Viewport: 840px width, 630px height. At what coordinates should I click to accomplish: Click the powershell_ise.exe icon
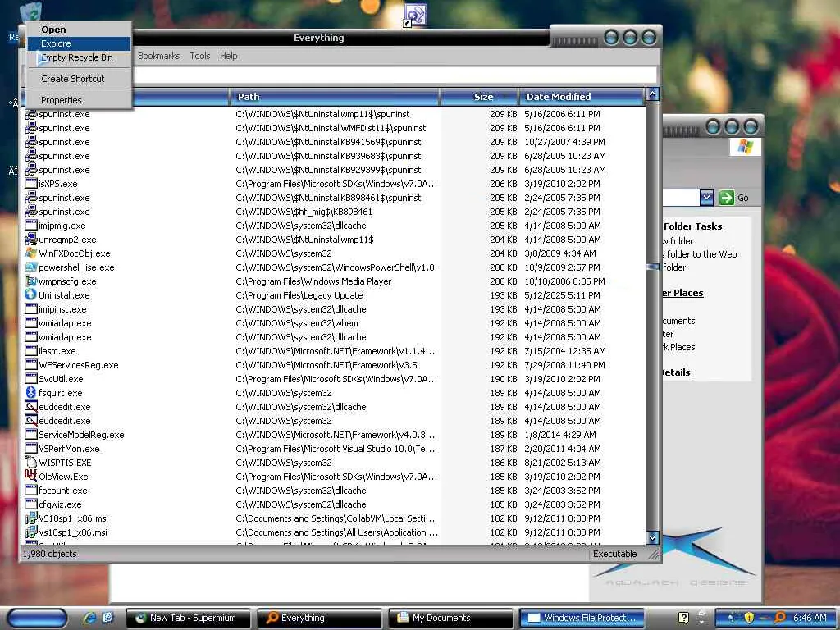coord(30,267)
